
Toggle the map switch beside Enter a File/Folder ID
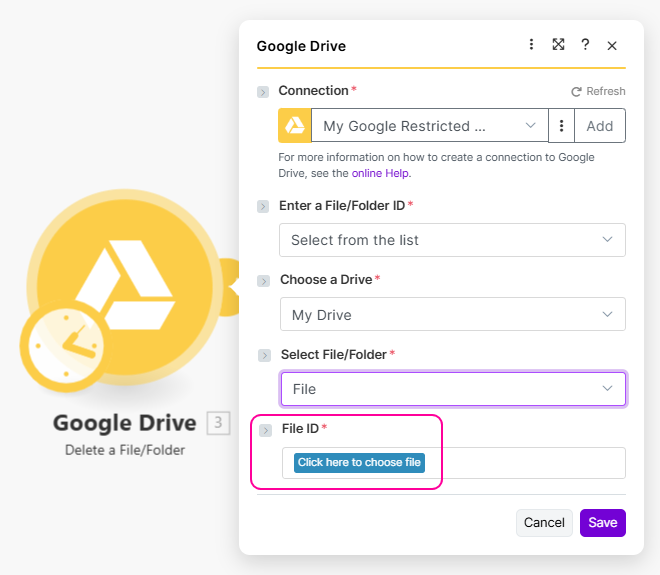263,206
